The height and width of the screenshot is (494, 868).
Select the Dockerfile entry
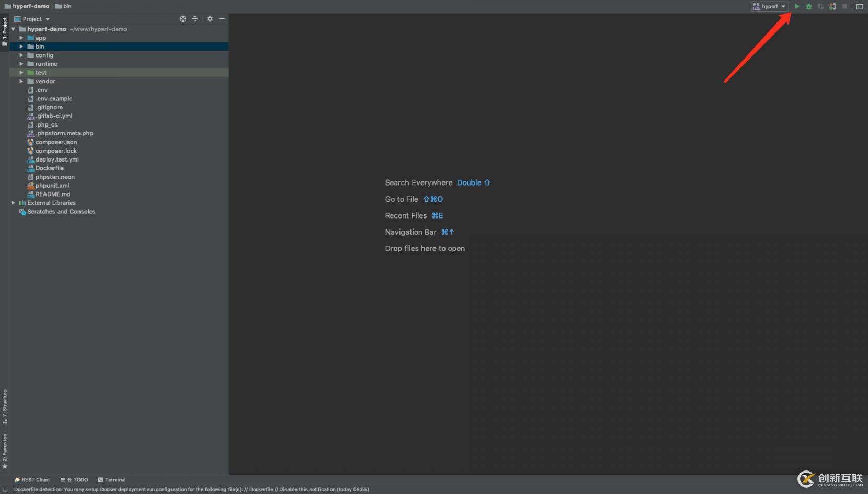pyautogui.click(x=49, y=168)
